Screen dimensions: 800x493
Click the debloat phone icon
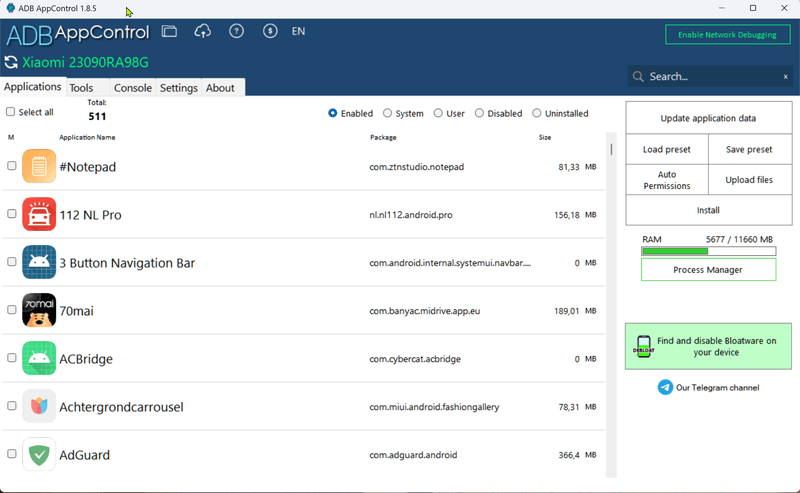pyautogui.click(x=644, y=347)
